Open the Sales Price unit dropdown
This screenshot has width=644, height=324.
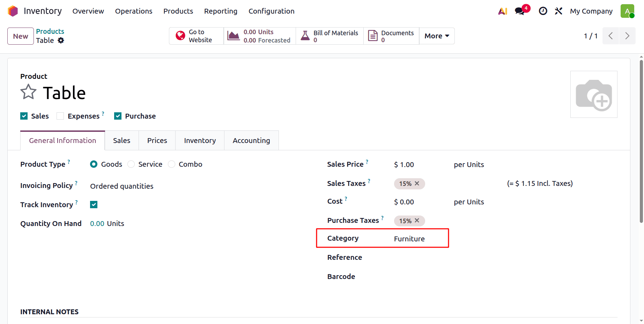coord(469,165)
